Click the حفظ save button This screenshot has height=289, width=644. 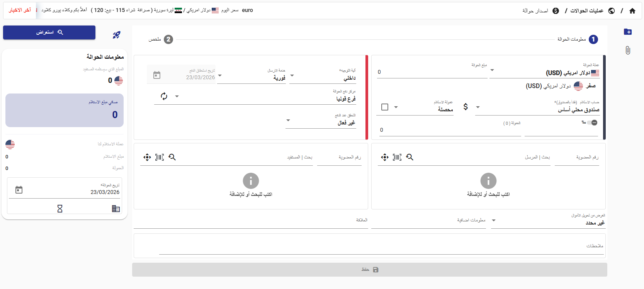(369, 270)
